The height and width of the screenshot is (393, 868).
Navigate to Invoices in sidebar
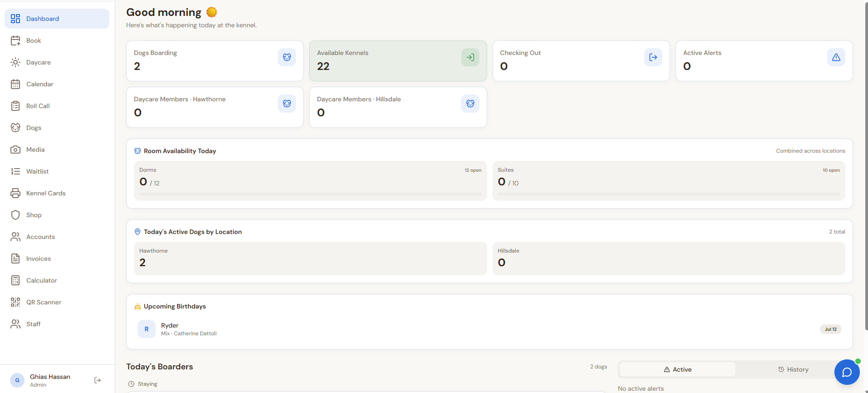click(57, 259)
